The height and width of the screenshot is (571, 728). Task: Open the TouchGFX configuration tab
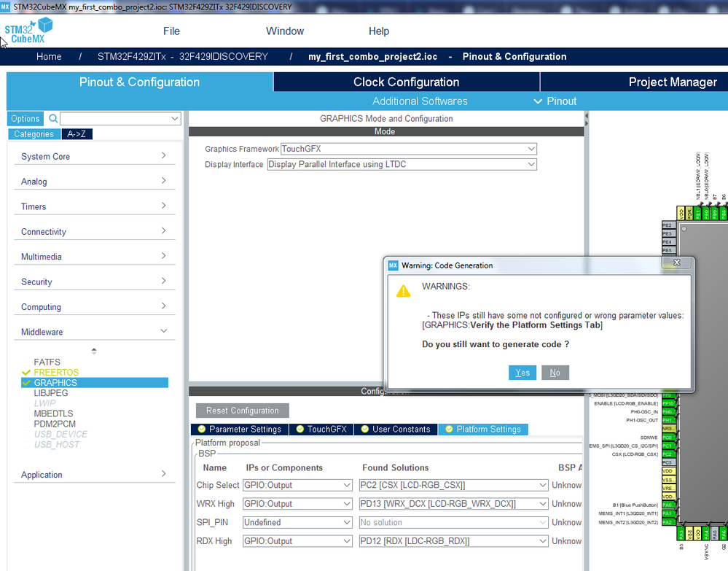321,430
